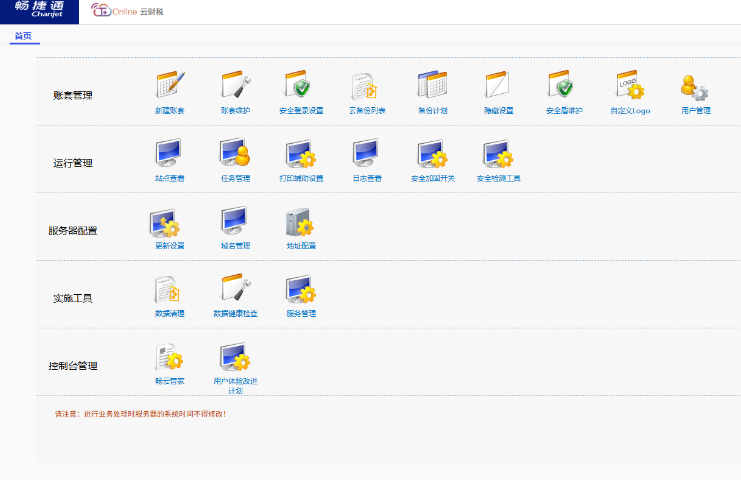Click the 地址配置 server icon
The image size is (741, 480).
[300, 222]
